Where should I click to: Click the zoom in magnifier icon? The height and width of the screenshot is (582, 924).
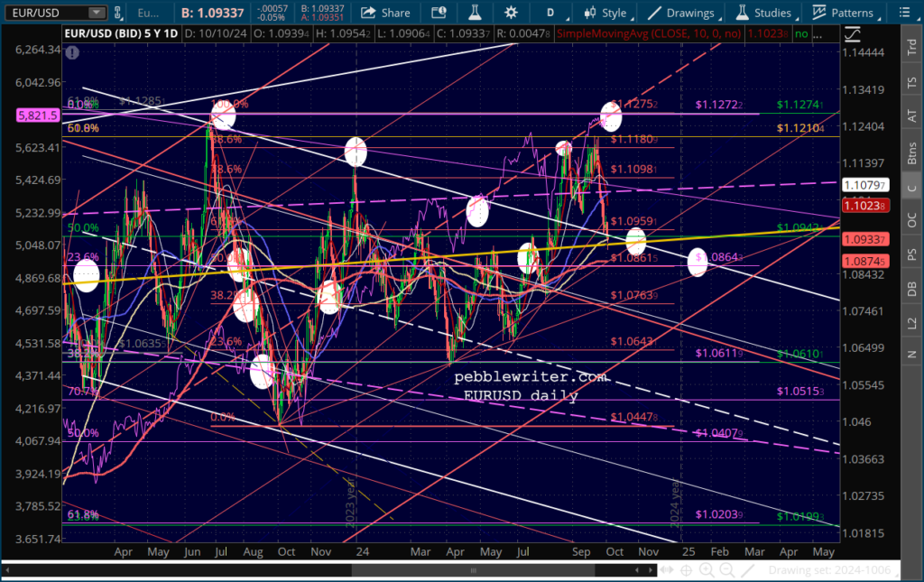(x=707, y=569)
